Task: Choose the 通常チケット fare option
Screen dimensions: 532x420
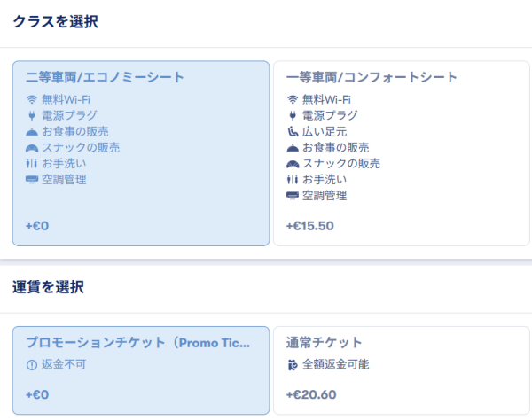Action: pyautogui.click(x=401, y=369)
